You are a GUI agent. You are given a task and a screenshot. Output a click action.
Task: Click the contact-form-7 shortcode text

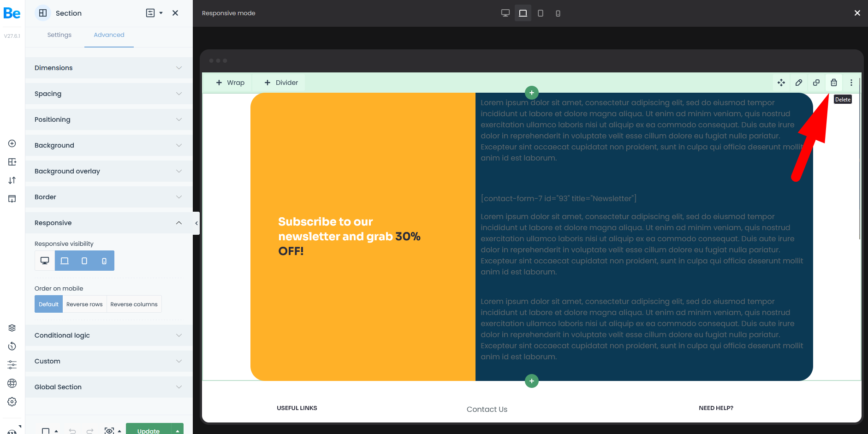559,198
